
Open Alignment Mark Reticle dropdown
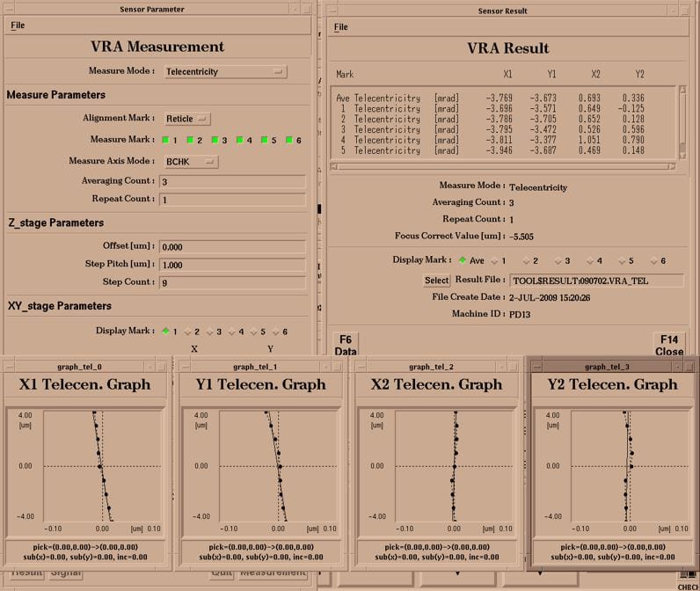click(186, 119)
